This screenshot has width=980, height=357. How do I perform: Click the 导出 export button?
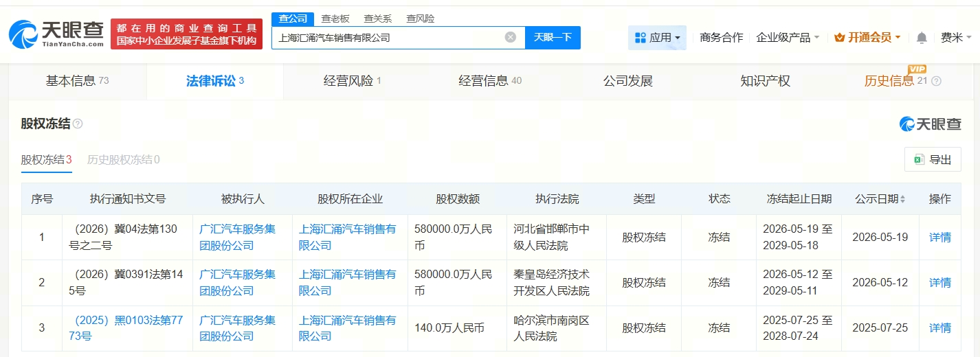pyautogui.click(x=933, y=159)
